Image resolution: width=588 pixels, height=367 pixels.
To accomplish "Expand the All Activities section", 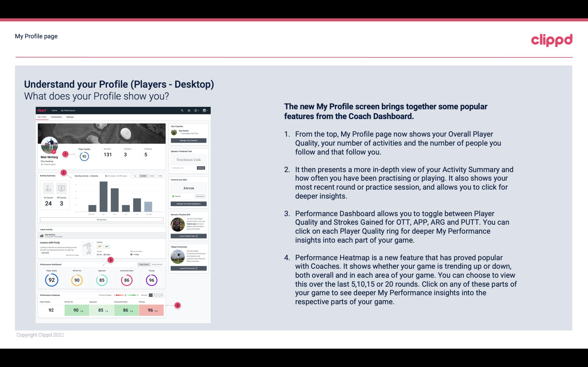I will click(x=102, y=220).
